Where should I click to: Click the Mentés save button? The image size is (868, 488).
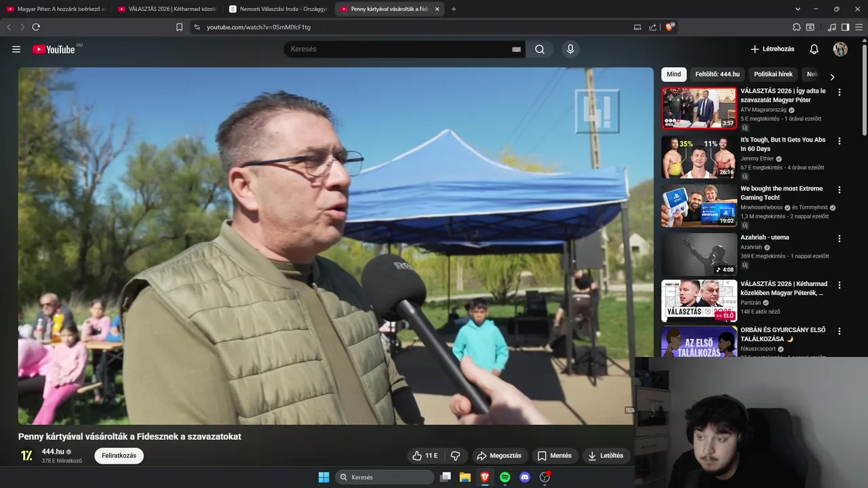coord(555,455)
